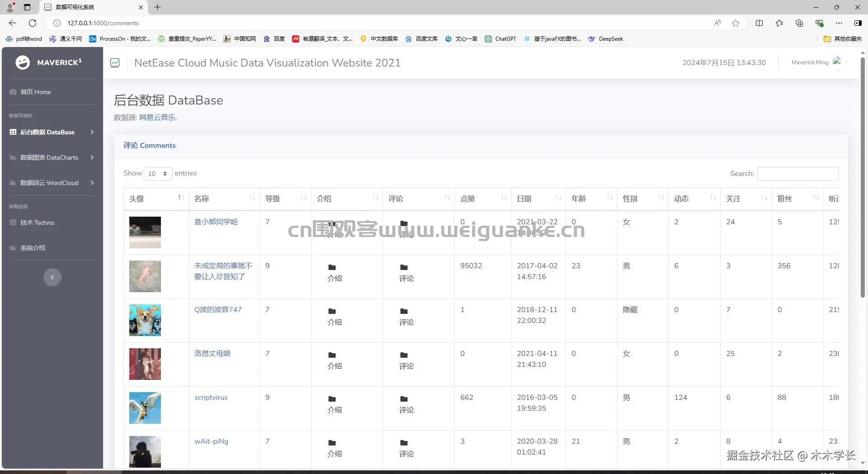
Task: Open DeepSeek bookmark
Action: click(x=606, y=39)
